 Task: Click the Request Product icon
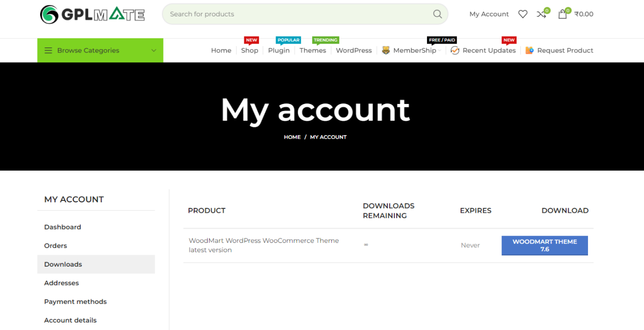[x=530, y=50]
